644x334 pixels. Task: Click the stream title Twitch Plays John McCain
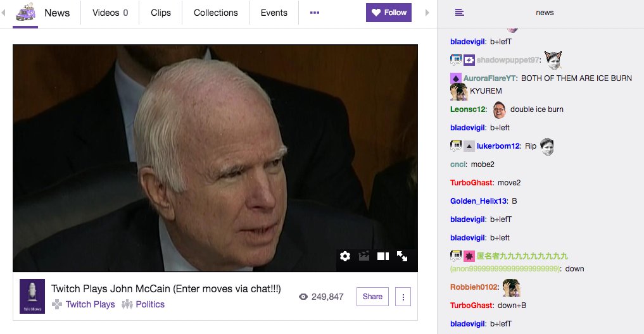(x=166, y=289)
